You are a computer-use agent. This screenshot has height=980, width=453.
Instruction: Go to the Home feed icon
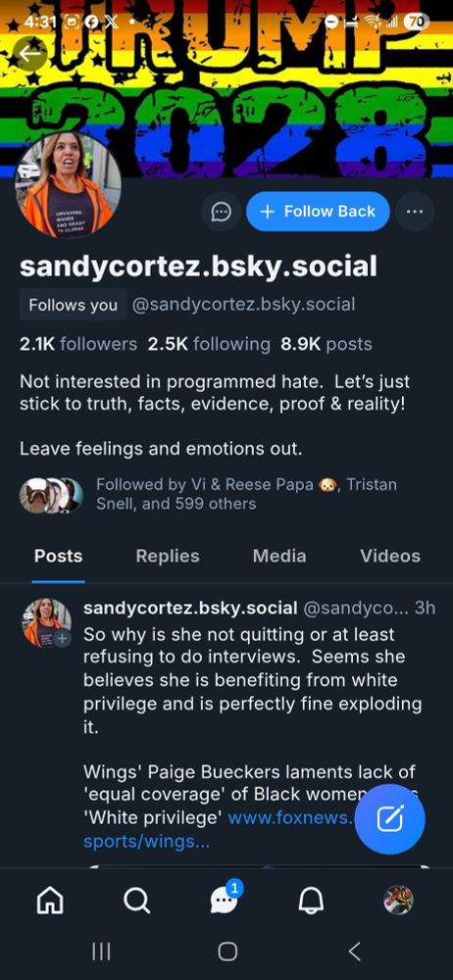point(51,901)
